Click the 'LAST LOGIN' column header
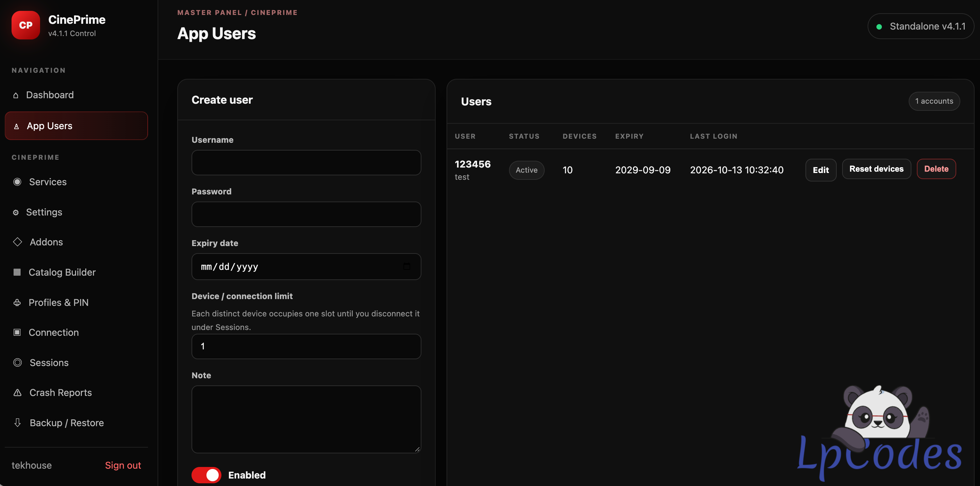This screenshot has width=980, height=486. point(714,136)
